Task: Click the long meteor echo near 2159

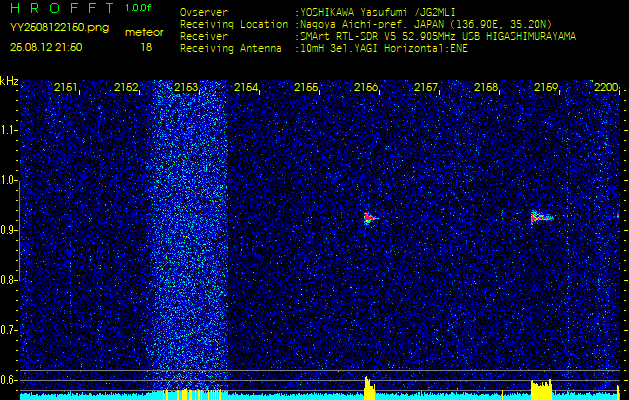Action: point(542,217)
